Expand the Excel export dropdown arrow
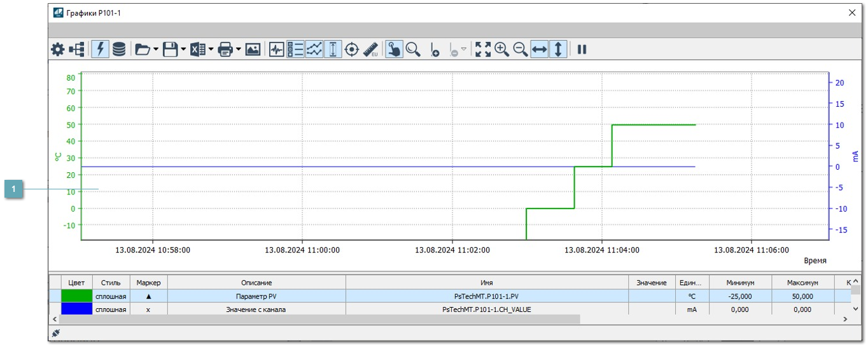 [211, 50]
